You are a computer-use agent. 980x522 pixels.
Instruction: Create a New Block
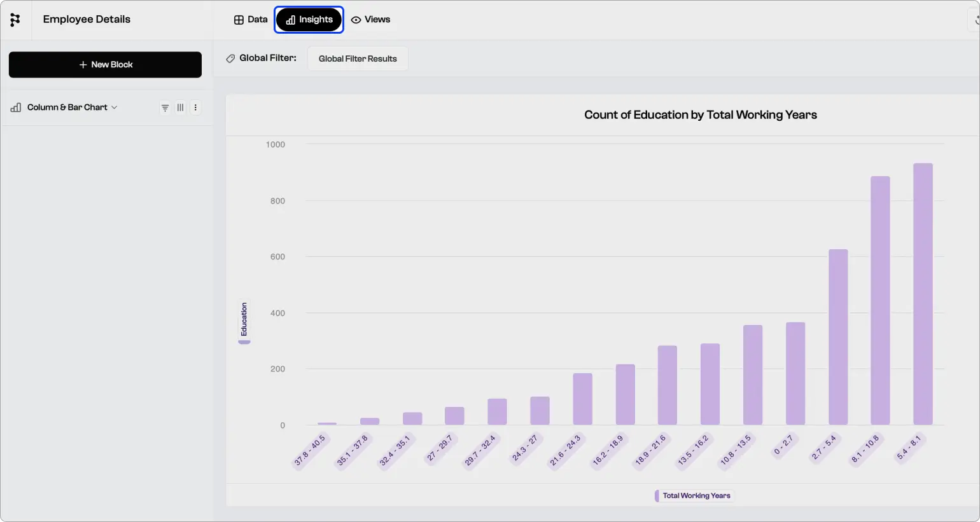105,64
